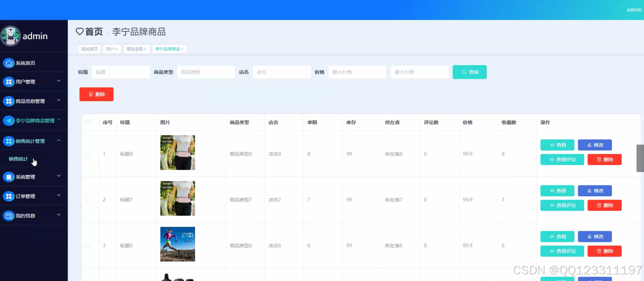Click 查看评论 for row 标题7
This screenshot has height=281, width=644.
[x=562, y=205]
